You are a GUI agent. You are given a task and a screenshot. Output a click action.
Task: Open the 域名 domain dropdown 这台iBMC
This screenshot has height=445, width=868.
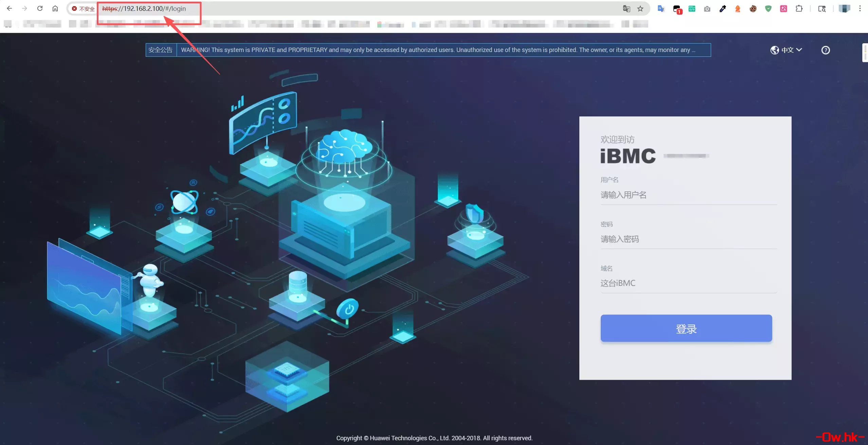688,283
